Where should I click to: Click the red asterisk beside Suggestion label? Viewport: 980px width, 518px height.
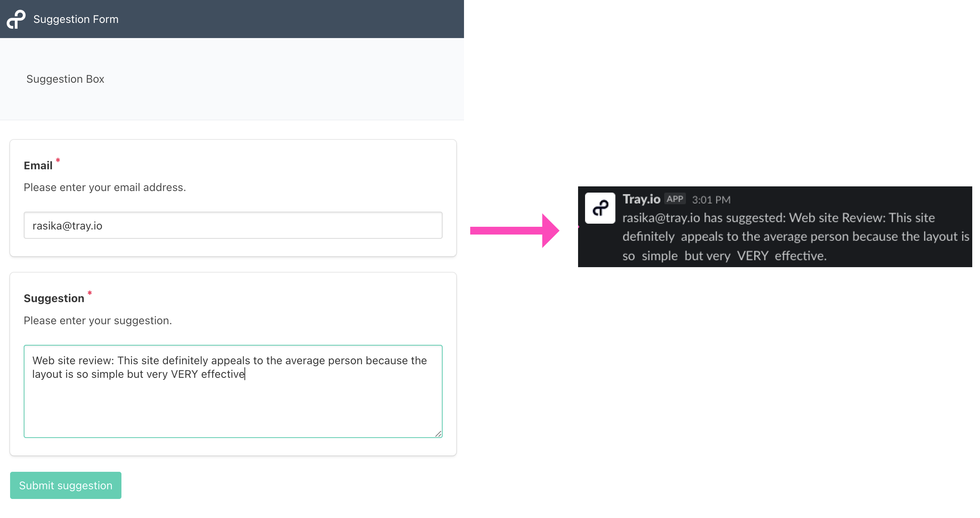coord(90,293)
